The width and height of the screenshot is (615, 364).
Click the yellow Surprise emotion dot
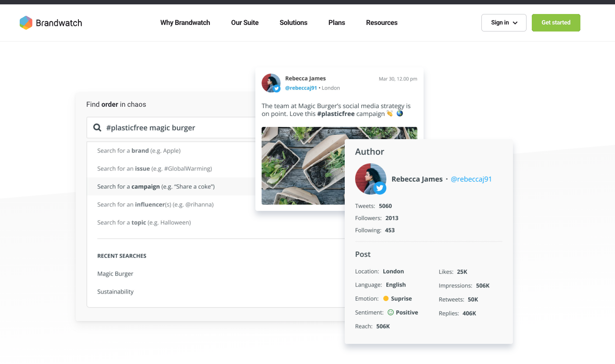point(386,298)
